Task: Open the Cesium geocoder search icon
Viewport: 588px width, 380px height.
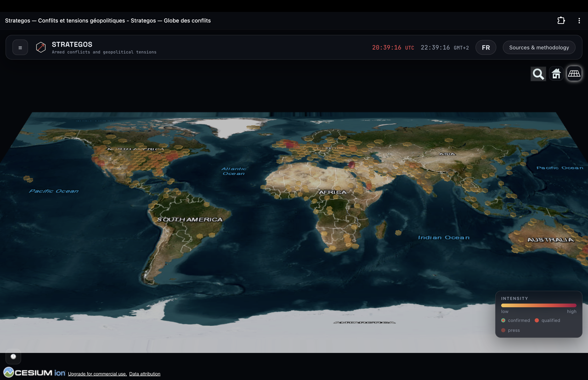Action: tap(538, 73)
